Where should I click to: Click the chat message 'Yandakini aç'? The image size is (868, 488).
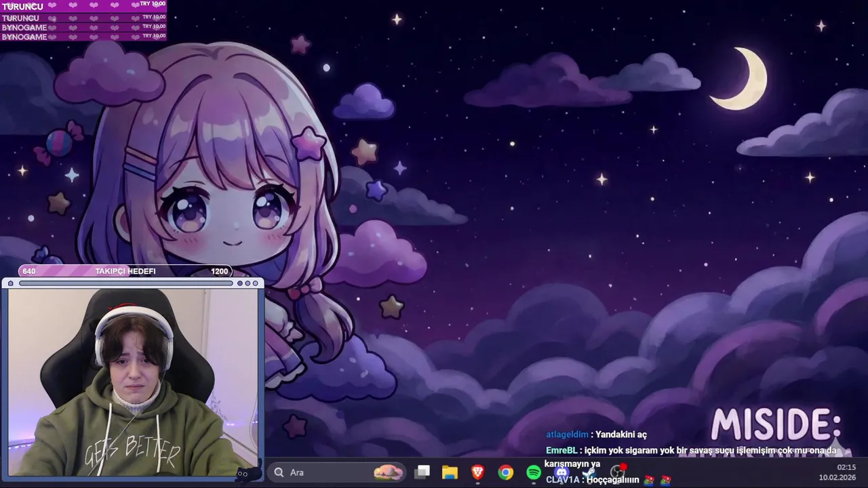621,434
